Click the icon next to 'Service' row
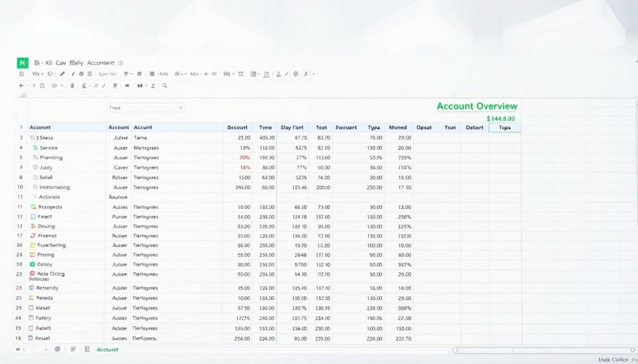Image resolution: width=638 pixels, height=364 pixels. click(x=36, y=148)
